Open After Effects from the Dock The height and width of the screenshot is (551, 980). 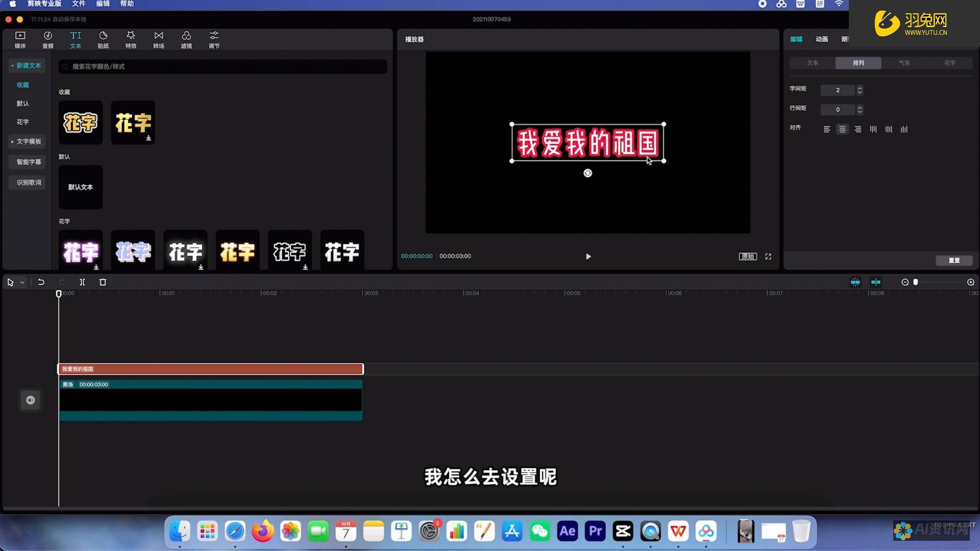coord(568,532)
